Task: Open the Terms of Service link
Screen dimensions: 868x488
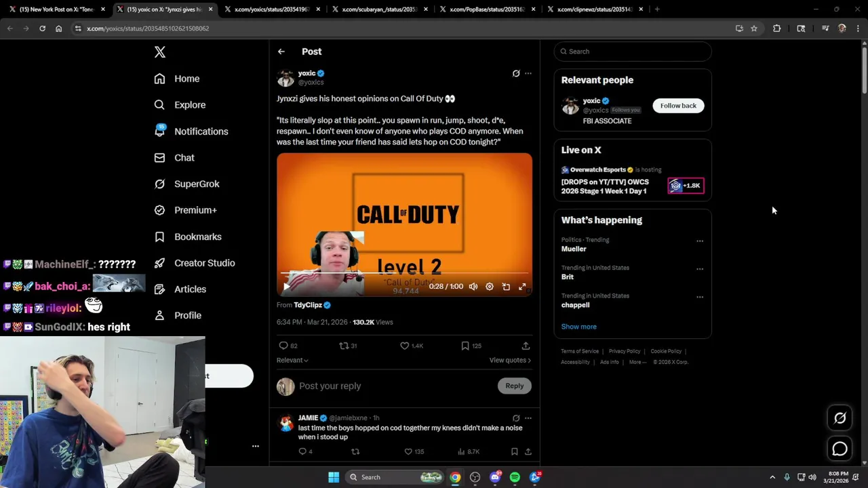Action: pos(580,351)
